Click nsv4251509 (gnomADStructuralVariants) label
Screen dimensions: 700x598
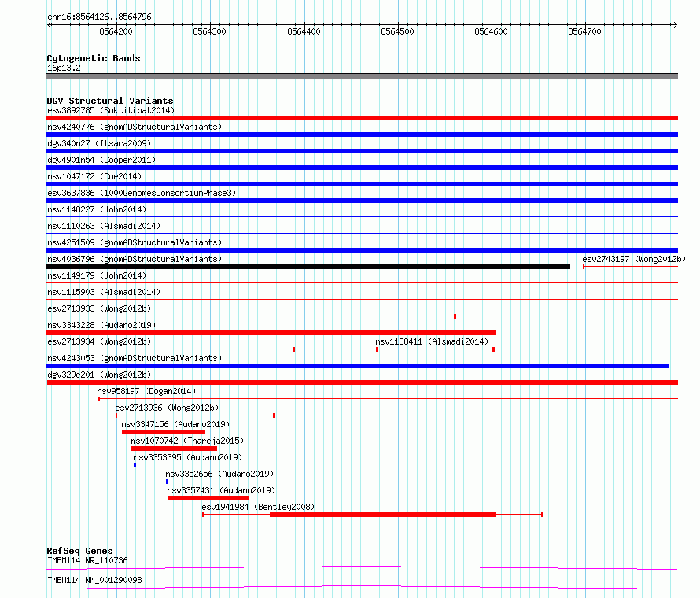pos(134,242)
